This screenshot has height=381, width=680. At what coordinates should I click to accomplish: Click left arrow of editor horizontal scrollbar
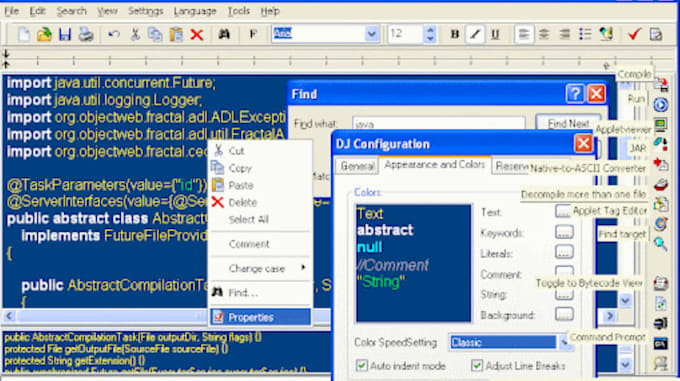10,316
